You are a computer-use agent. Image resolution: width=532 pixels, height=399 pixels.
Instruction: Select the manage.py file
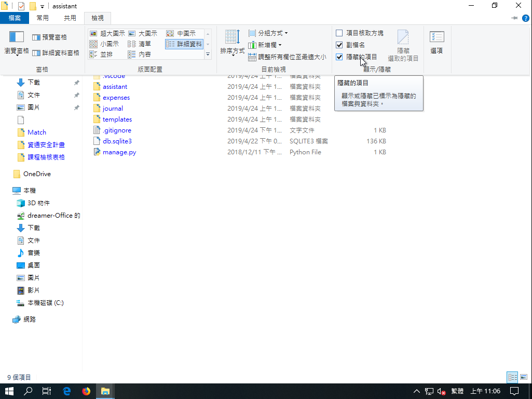(x=119, y=152)
